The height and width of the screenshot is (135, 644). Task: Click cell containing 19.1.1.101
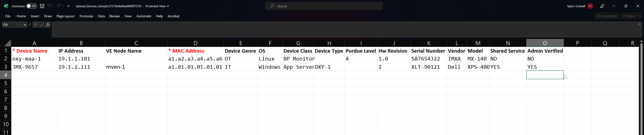[x=81, y=59]
